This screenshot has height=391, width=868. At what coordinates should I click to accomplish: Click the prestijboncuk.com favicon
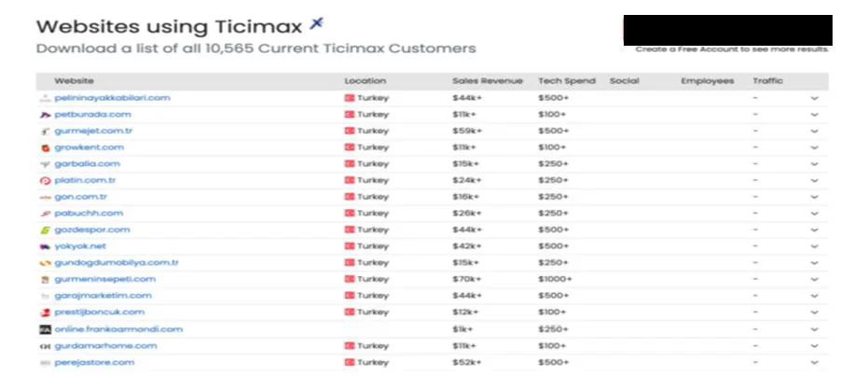click(x=46, y=313)
